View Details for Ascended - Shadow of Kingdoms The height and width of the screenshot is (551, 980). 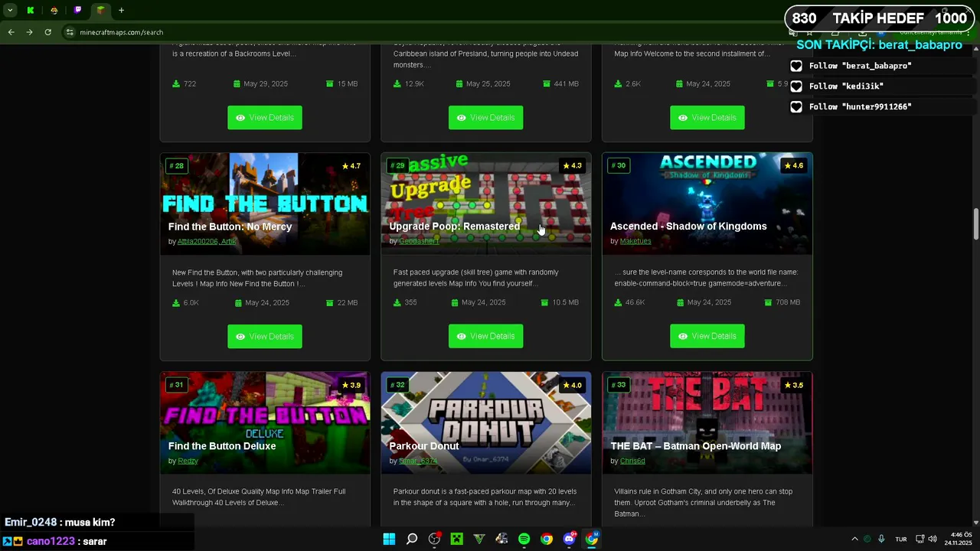707,336
